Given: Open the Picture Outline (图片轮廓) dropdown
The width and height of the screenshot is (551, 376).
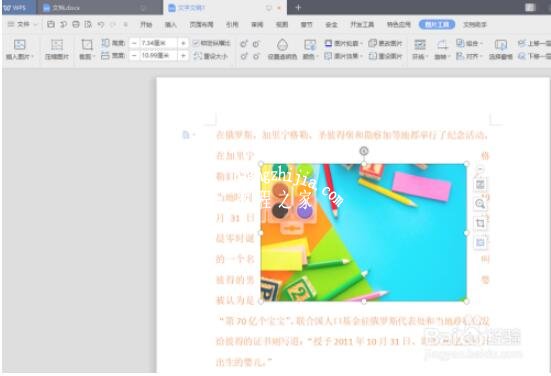Looking at the screenshot, I should coord(343,43).
